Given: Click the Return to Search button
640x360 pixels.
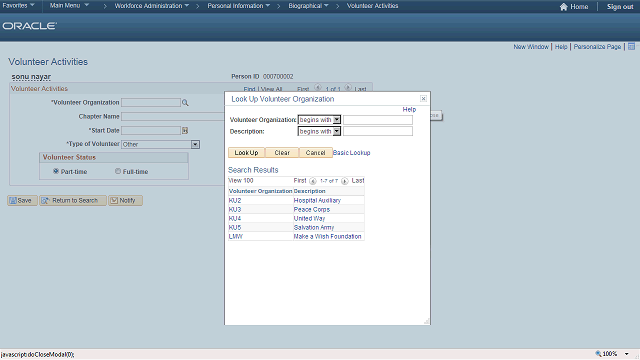Looking at the screenshot, I should 73,200.
